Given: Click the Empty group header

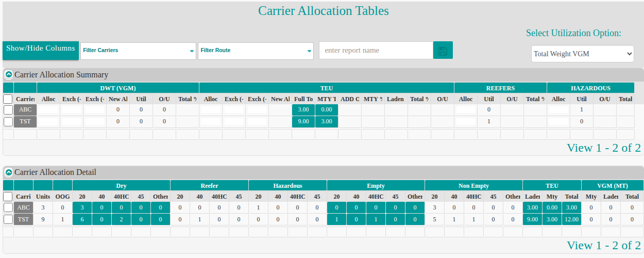Looking at the screenshot, I should (x=376, y=186).
